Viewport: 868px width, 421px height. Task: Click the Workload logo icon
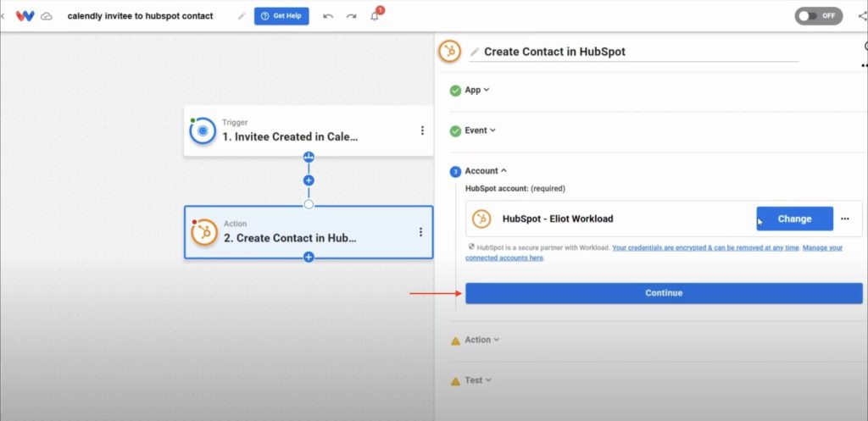[x=25, y=16]
